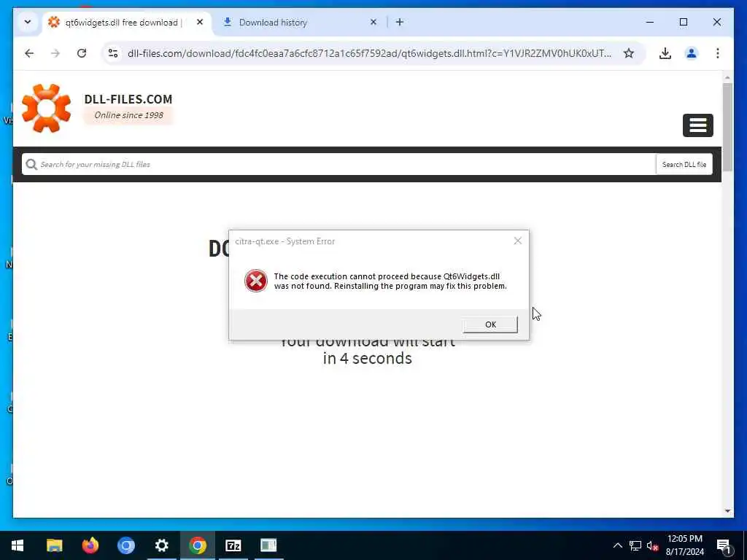The width and height of the screenshot is (747, 560).
Task: Open the taskbar window icon beside 7-Zip
Action: click(x=268, y=545)
